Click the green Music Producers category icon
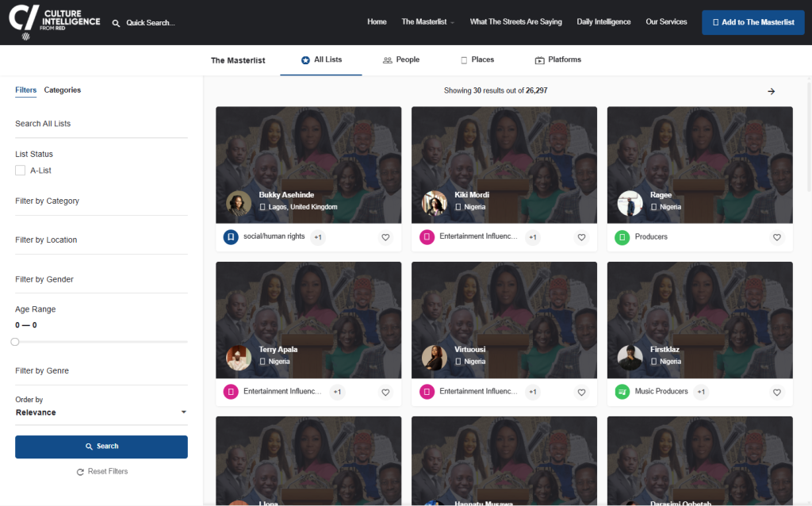The width and height of the screenshot is (812, 506). pos(622,392)
